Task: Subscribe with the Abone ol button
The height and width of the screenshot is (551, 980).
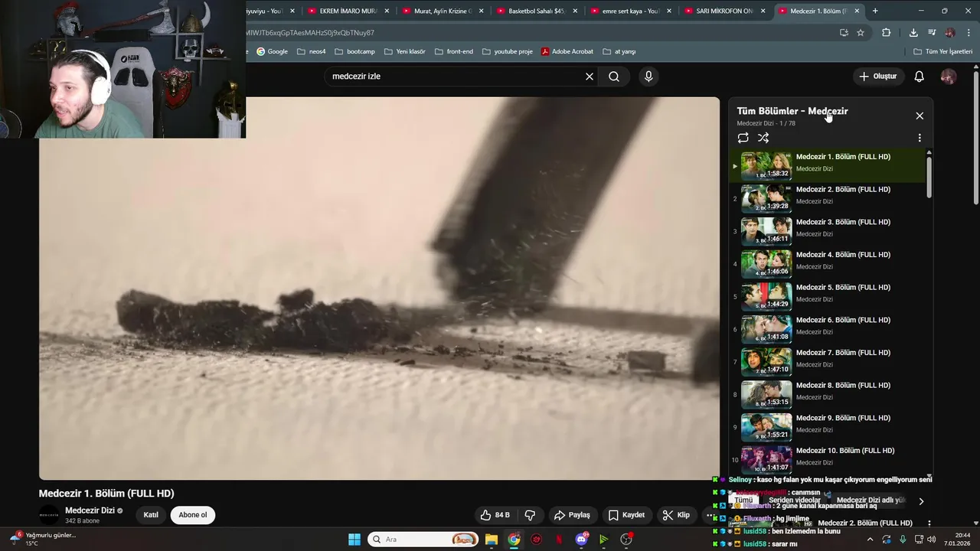Action: click(192, 515)
